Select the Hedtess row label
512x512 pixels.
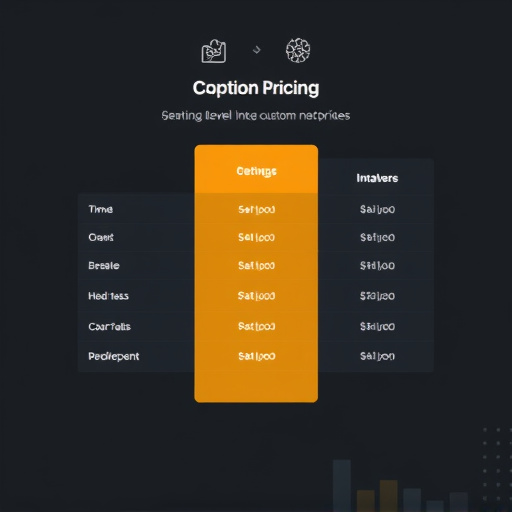(x=108, y=296)
